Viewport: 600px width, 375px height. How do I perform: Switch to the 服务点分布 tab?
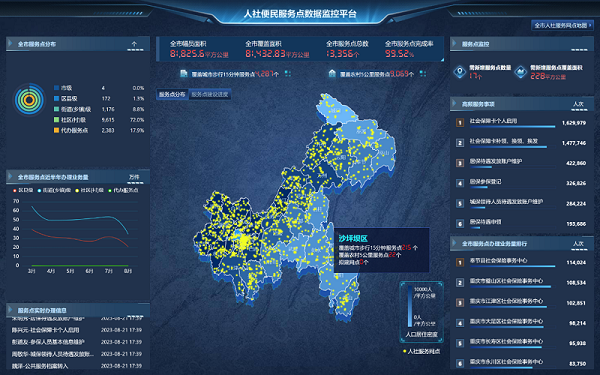tap(172, 94)
